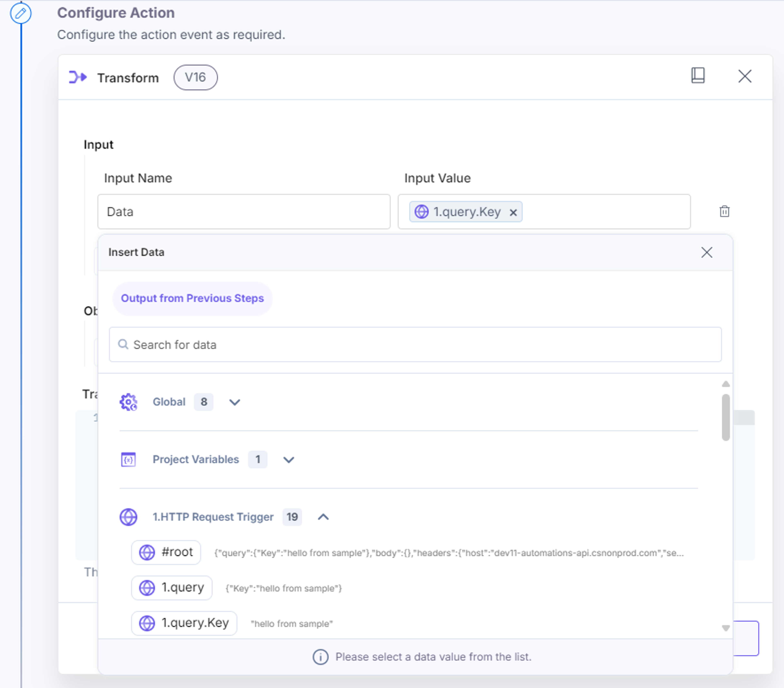
Task: Click the {"Key":"hello from sample"} preview text
Action: pos(283,588)
